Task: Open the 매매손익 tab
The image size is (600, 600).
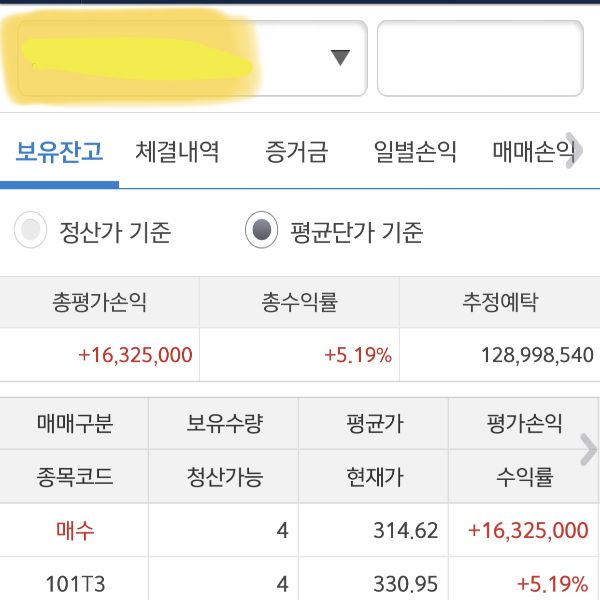Action: pos(534,152)
